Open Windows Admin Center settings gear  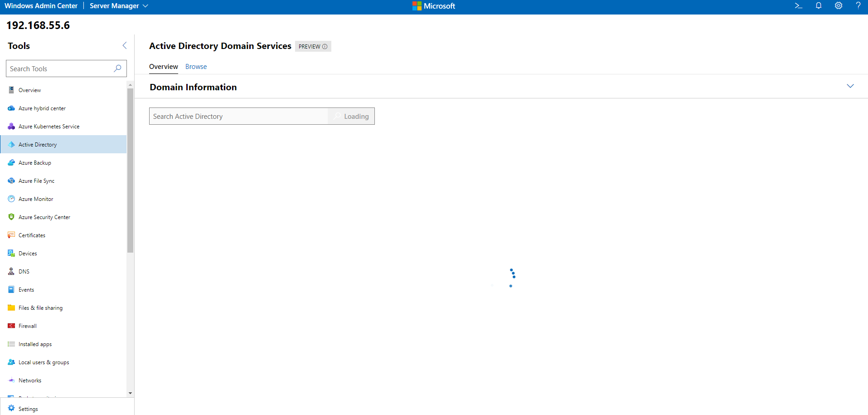click(x=838, y=5)
